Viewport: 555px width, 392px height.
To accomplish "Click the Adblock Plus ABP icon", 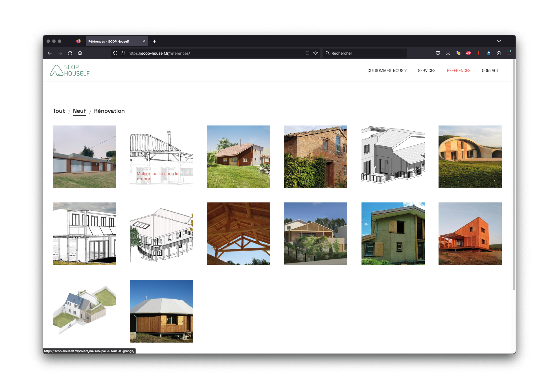I will [468, 53].
